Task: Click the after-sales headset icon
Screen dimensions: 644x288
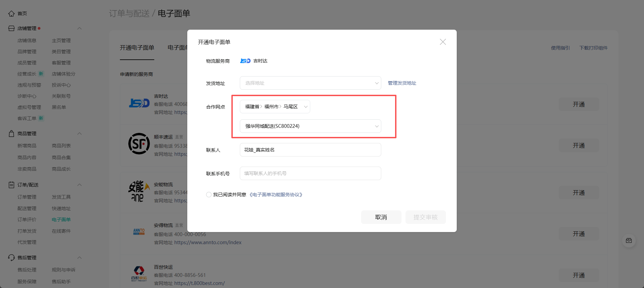Action: click(x=11, y=258)
